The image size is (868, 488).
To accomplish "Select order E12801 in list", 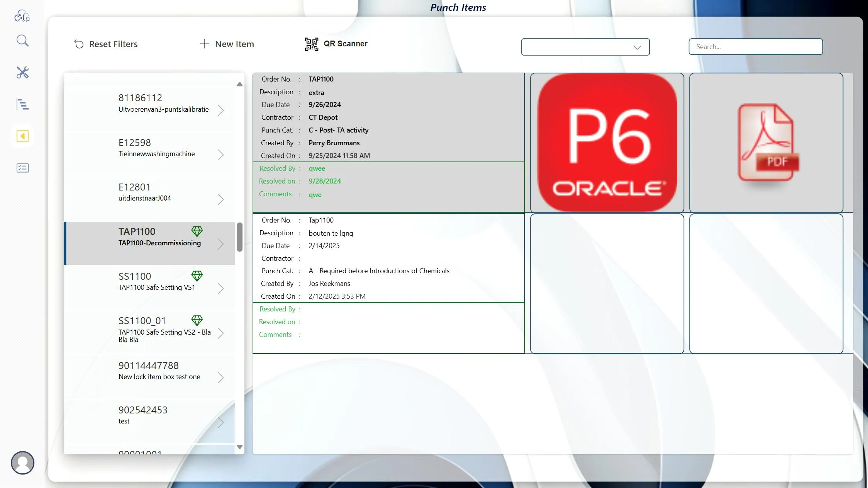I will coord(134,187).
